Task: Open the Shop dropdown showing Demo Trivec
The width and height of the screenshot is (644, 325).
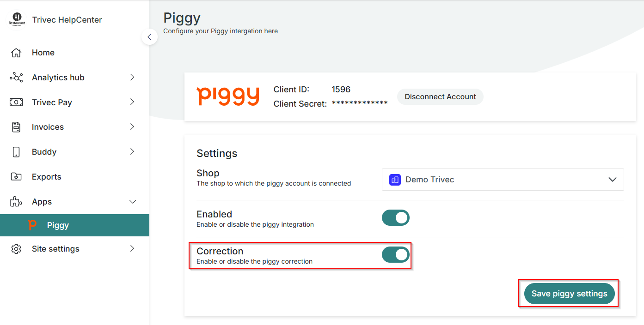Action: 503,180
